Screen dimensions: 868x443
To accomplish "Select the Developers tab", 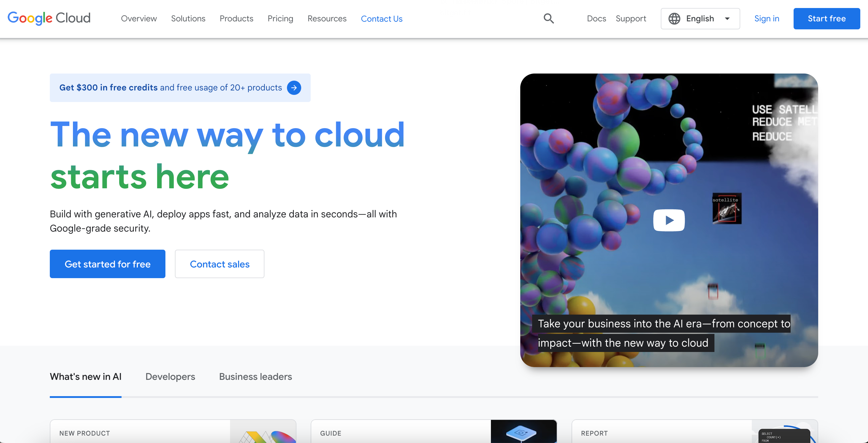I will click(170, 376).
